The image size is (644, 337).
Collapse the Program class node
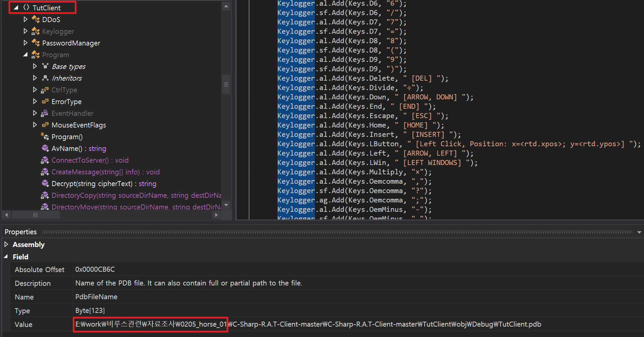point(25,55)
